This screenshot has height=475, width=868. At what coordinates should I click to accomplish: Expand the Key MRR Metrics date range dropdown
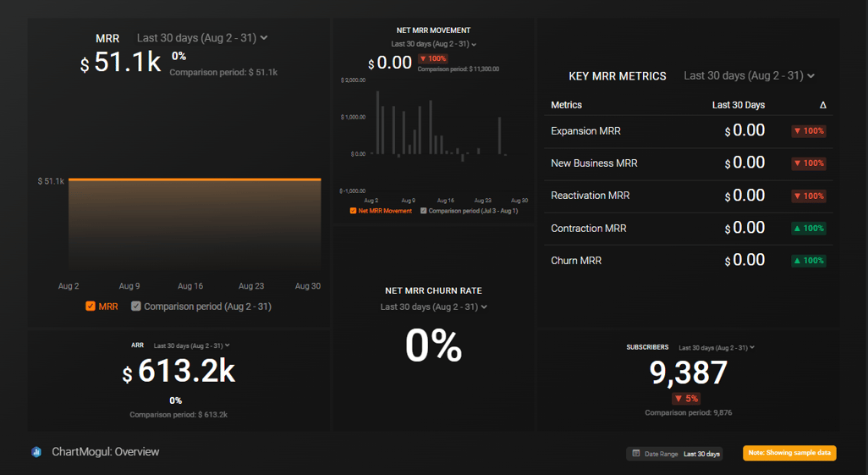(749, 76)
